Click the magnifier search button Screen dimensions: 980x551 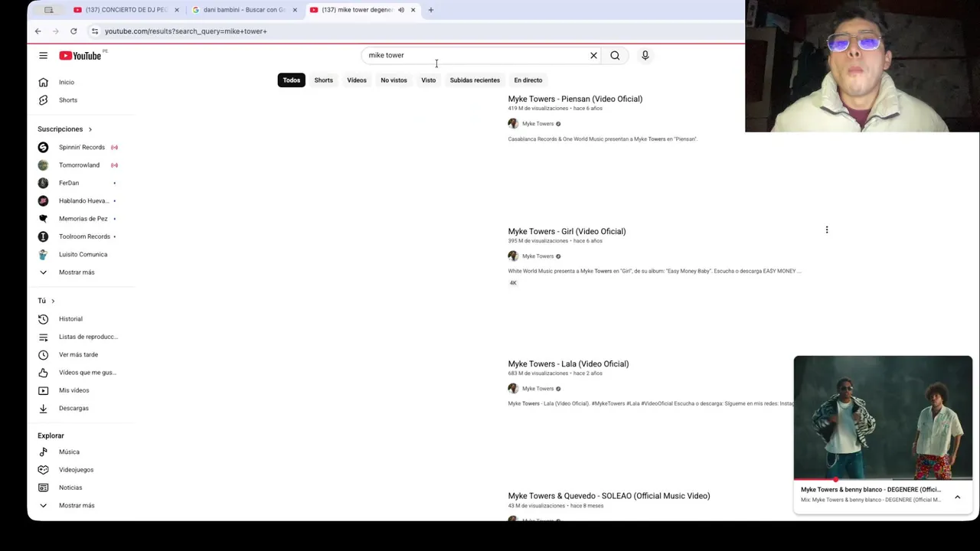tap(615, 55)
